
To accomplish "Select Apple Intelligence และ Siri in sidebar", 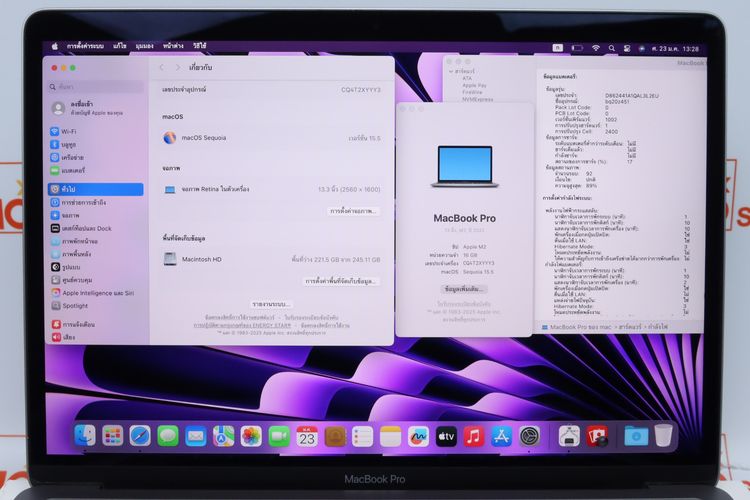I will 96,293.
